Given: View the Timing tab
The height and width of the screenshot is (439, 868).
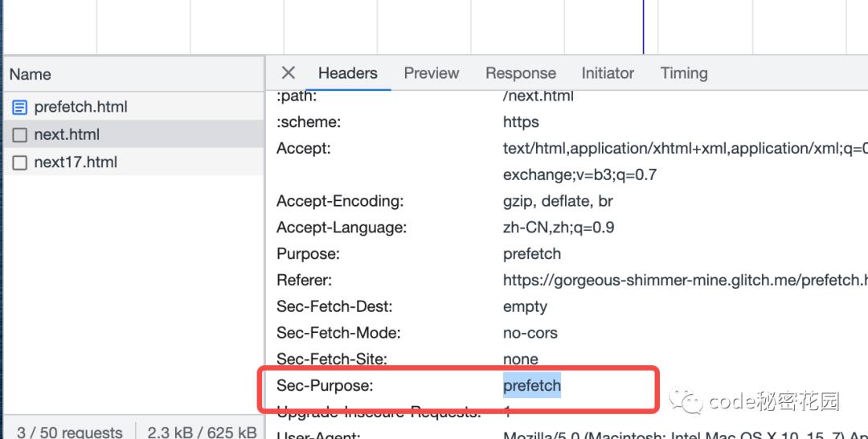Looking at the screenshot, I should (683, 73).
